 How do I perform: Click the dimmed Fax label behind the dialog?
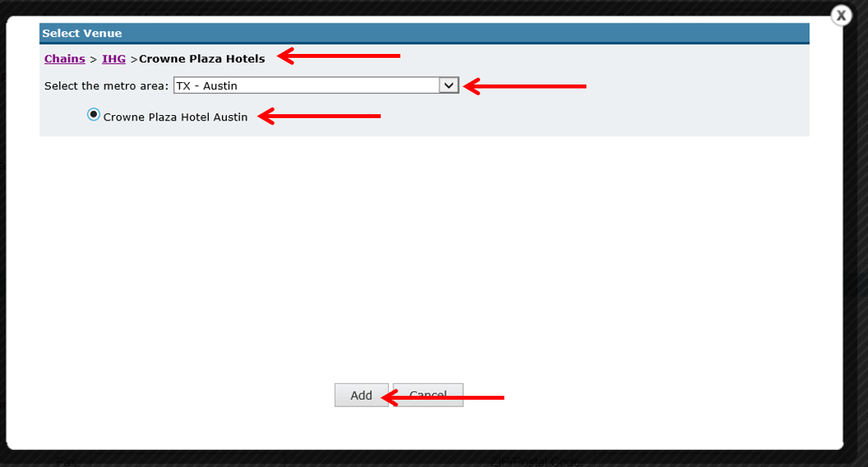67,461
